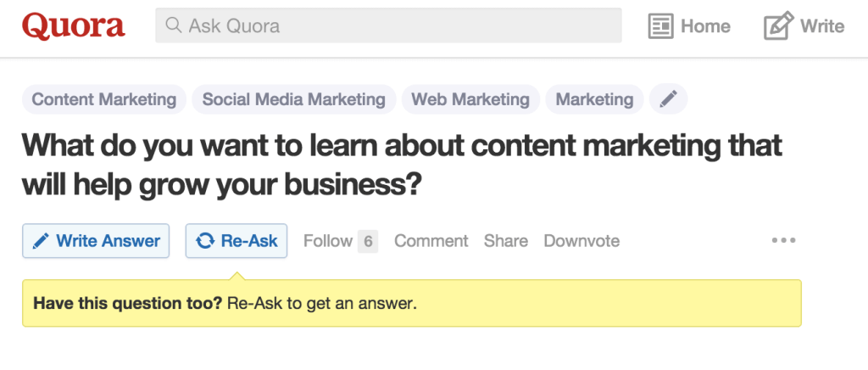The image size is (868, 370).
Task: Click the follower count badge showing 6
Action: (368, 241)
